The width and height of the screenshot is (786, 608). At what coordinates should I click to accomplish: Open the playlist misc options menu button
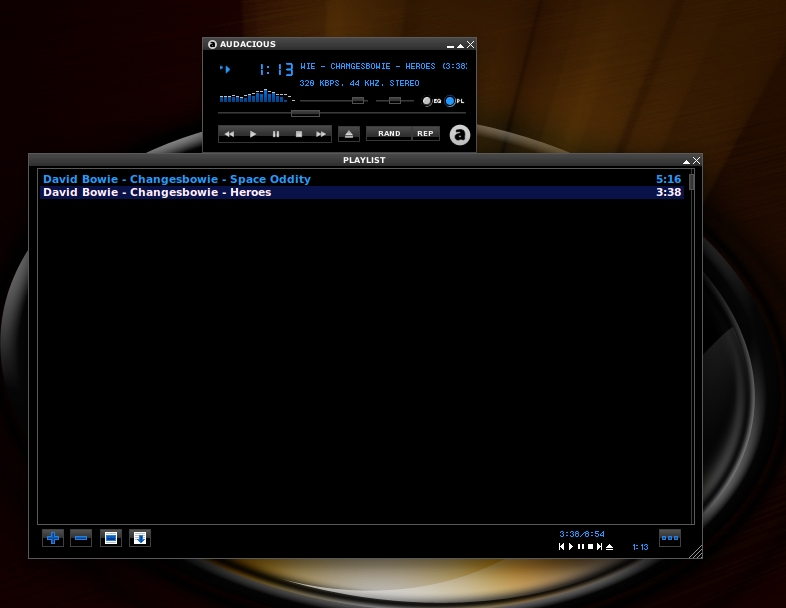pos(140,538)
